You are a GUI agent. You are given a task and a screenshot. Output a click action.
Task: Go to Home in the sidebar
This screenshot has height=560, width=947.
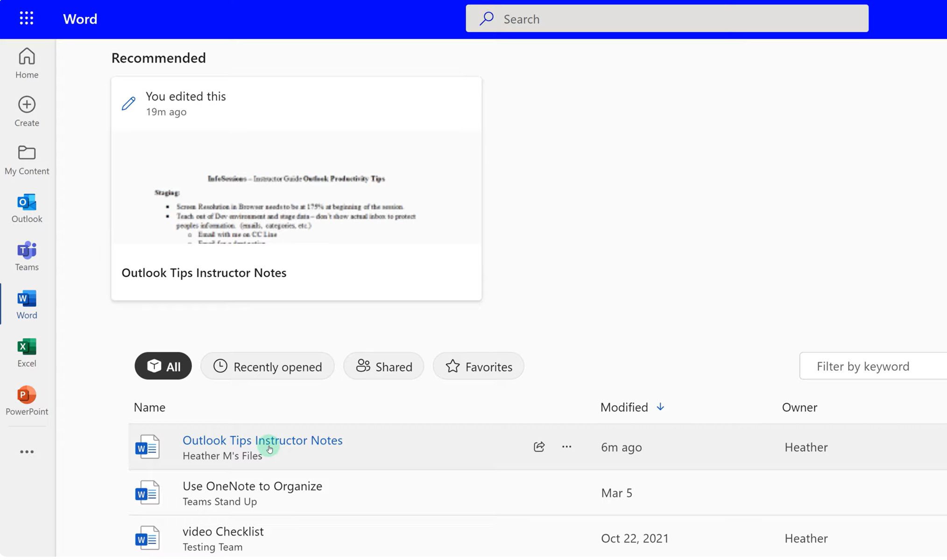(x=27, y=63)
